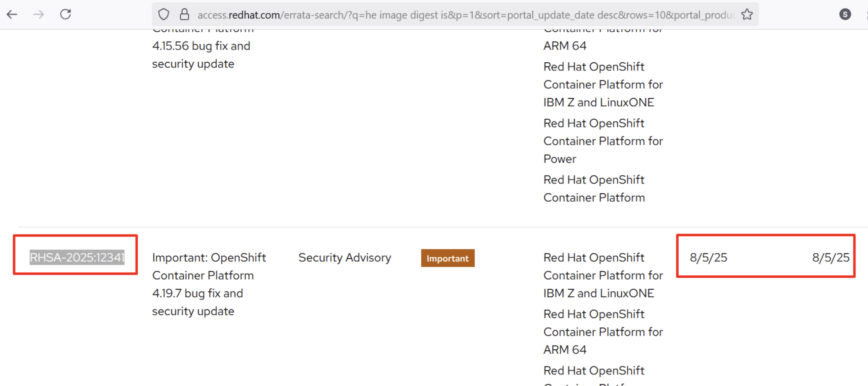Click the orange Important severity badge

pyautogui.click(x=447, y=258)
